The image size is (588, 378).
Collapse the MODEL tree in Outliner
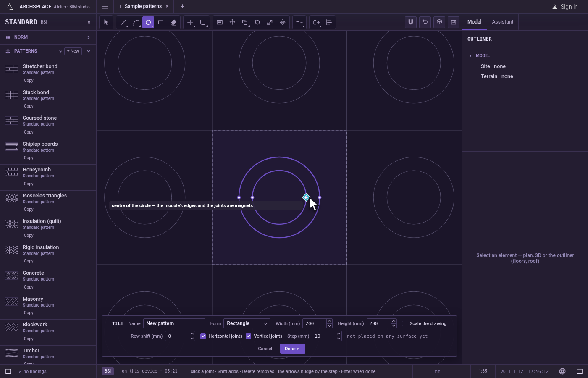(x=470, y=56)
